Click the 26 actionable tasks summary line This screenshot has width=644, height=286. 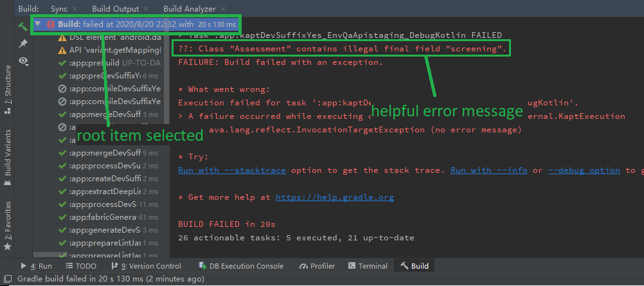point(296,238)
